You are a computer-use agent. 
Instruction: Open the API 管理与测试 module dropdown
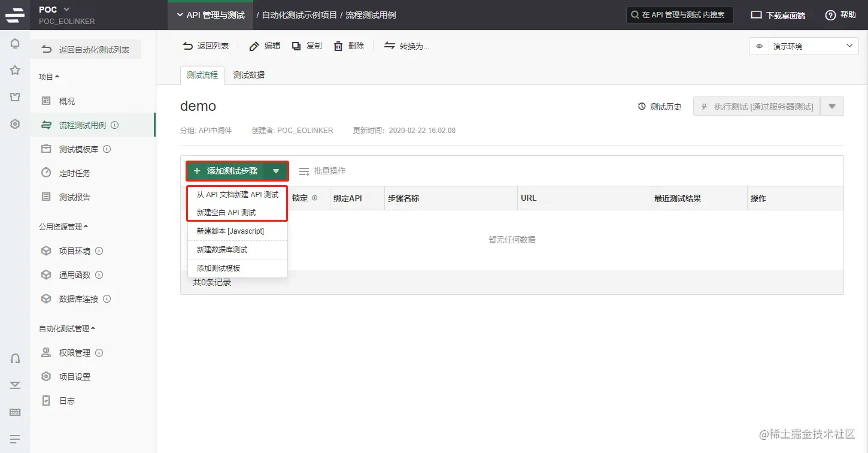pyautogui.click(x=211, y=15)
